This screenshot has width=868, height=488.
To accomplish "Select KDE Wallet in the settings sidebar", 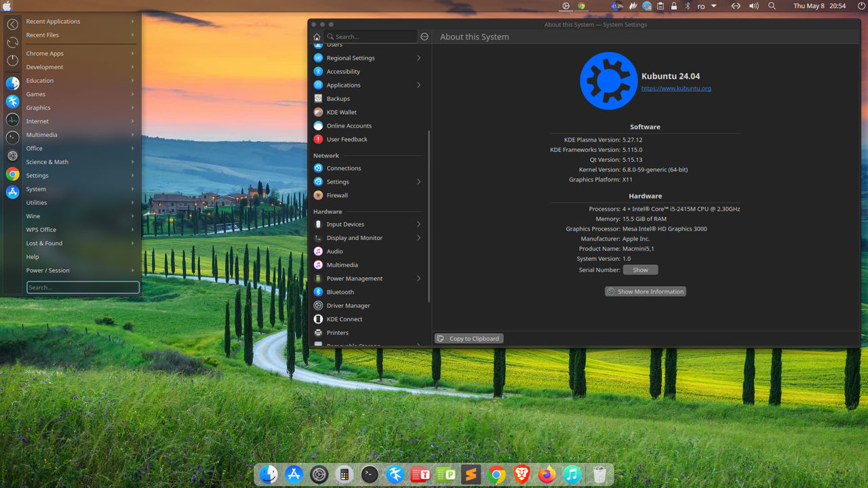I will point(370,112).
